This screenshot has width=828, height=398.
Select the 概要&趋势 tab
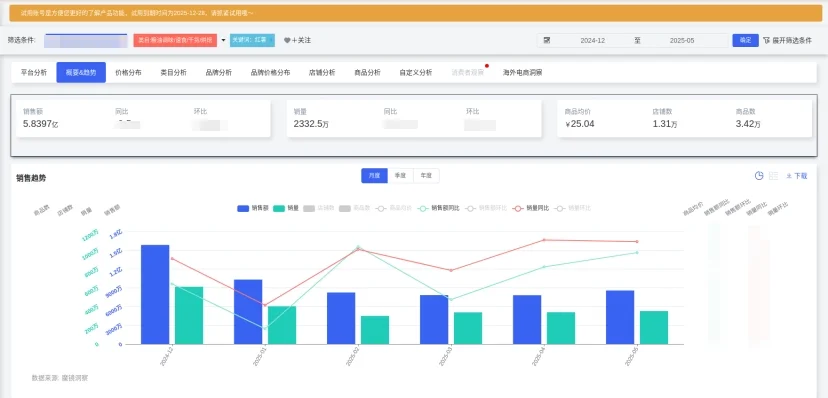[x=81, y=73]
